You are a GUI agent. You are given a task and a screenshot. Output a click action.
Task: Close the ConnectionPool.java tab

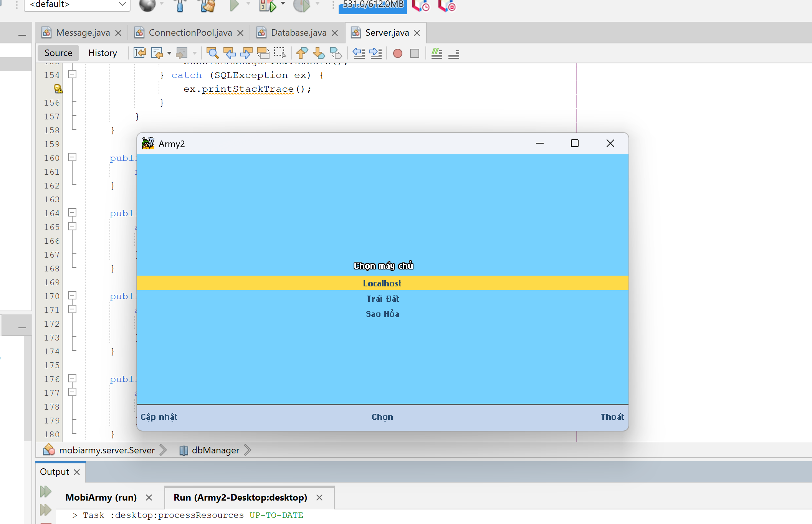240,33
